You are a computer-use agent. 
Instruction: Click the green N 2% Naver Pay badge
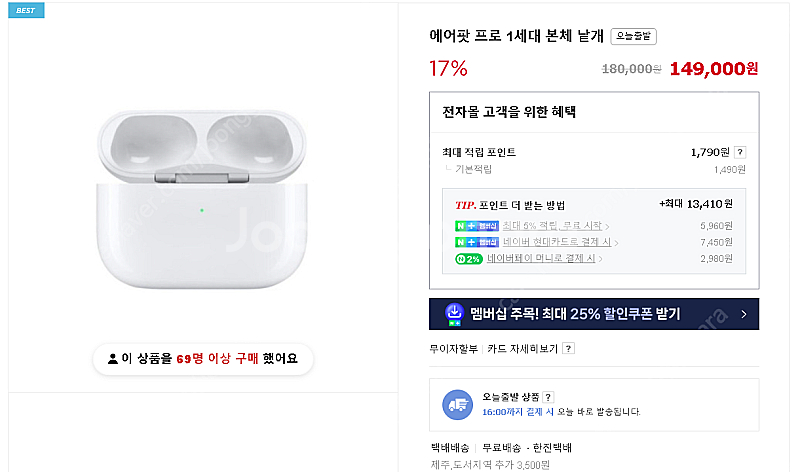[x=468, y=259]
